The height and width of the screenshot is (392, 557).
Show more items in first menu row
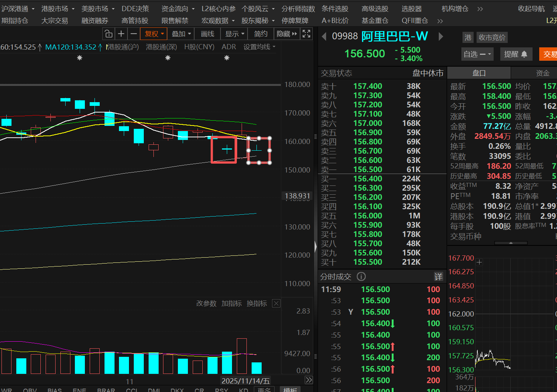click(x=480, y=9)
